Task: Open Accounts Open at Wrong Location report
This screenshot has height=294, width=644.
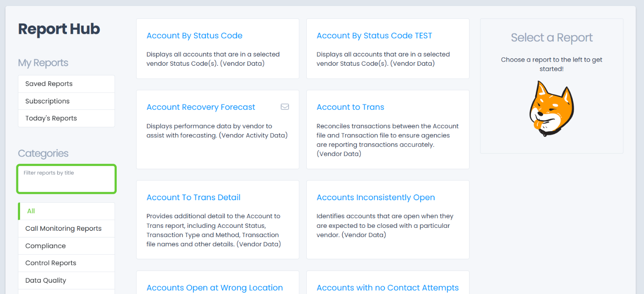Action: tap(214, 288)
